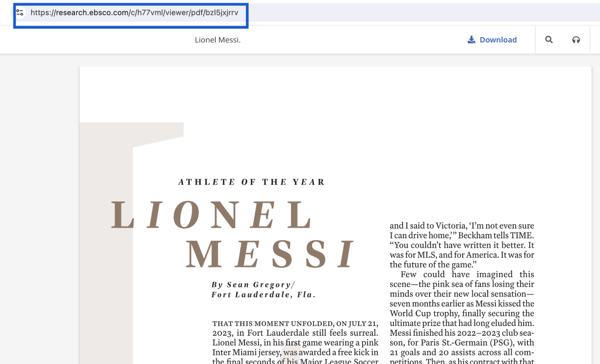Viewport: 600px width, 364px height.
Task: Click the line "THAT THIS MOMENT UNFOLDED, ON JULY 21,"
Action: 295,323
